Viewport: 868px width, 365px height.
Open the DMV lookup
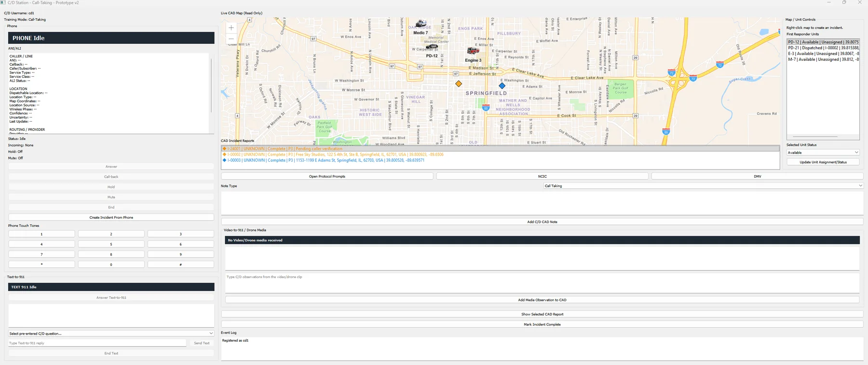757,176
